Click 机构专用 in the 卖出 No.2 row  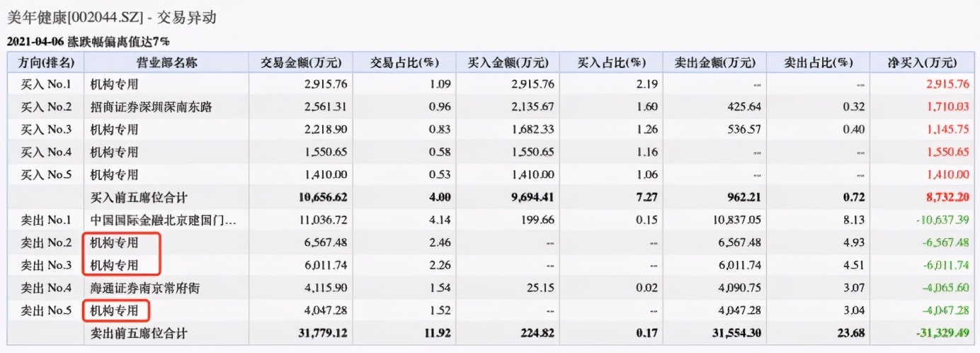[114, 243]
